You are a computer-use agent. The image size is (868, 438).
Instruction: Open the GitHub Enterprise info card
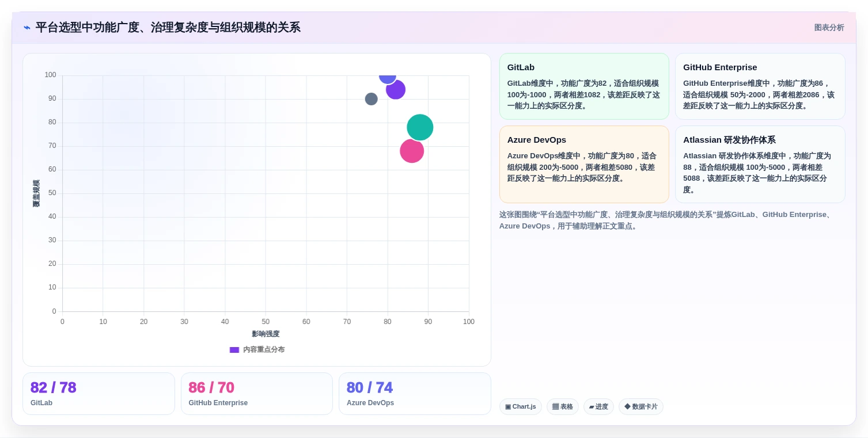click(x=760, y=86)
